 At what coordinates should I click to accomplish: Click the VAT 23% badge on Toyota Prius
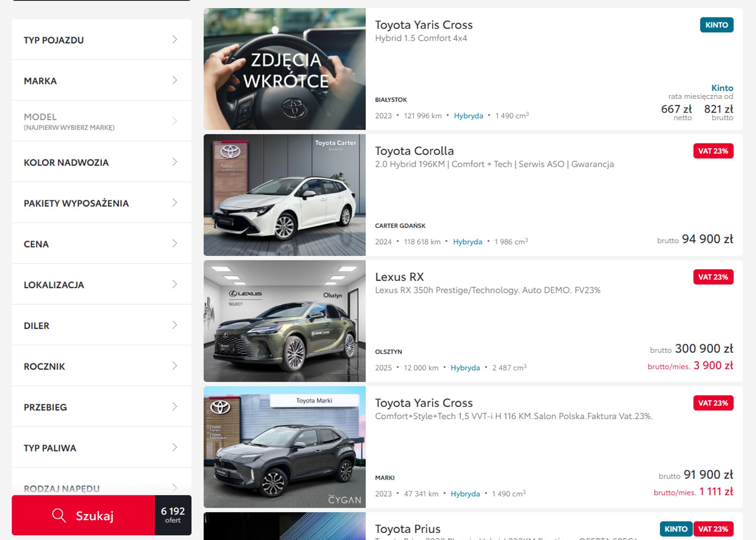click(713, 529)
